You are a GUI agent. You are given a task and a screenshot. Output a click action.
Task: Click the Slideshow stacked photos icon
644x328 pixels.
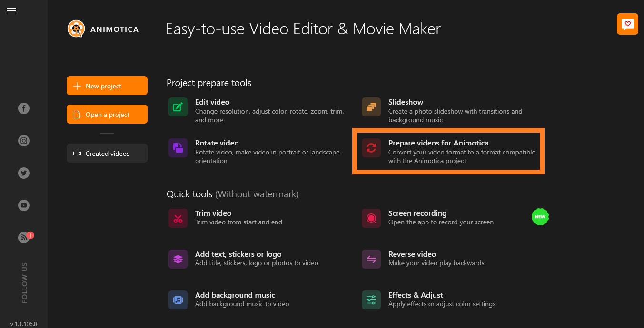click(x=371, y=107)
